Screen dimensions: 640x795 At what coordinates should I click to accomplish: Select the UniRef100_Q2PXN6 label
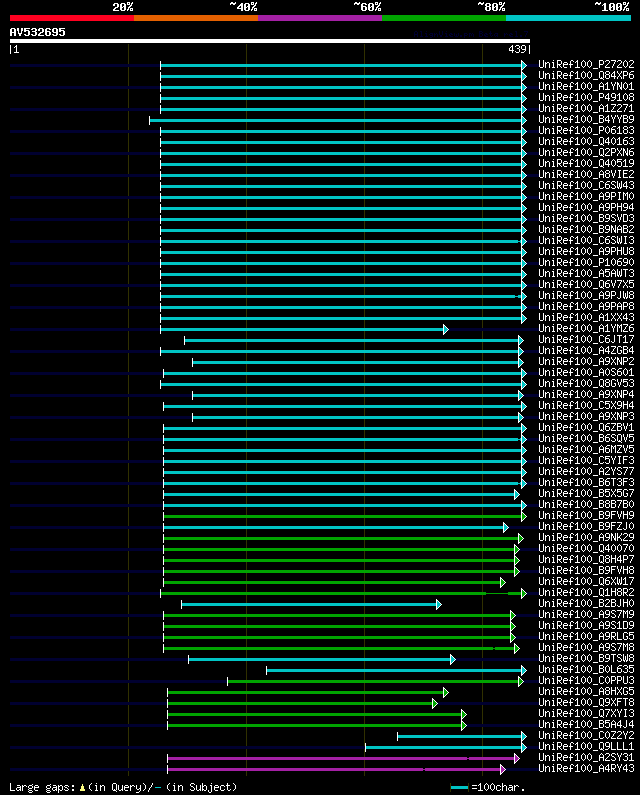[x=586, y=153]
